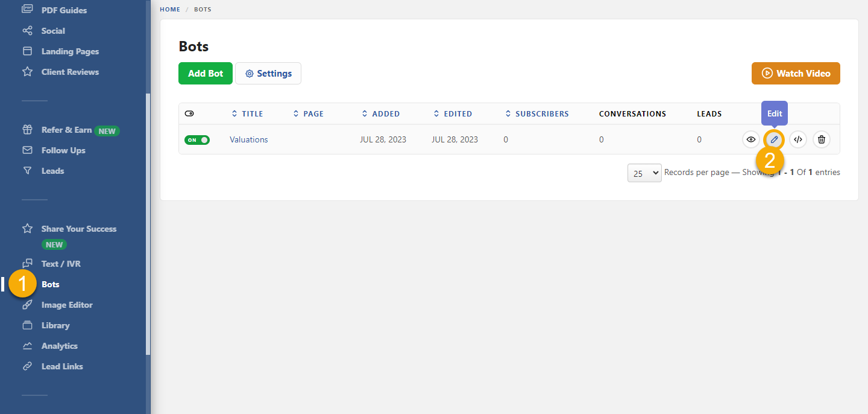
Task: Click the green Add Bot button
Action: (x=206, y=74)
